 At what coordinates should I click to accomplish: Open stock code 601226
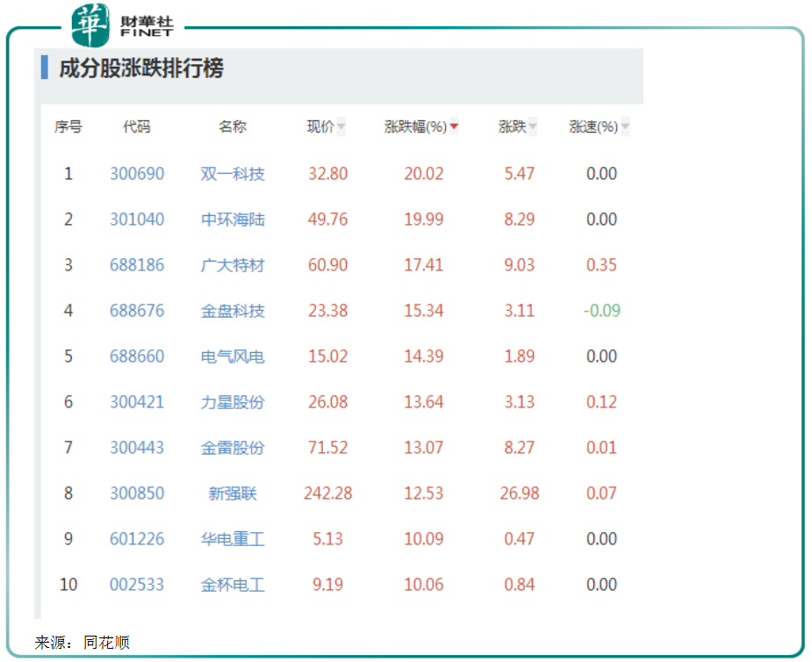[x=137, y=539]
